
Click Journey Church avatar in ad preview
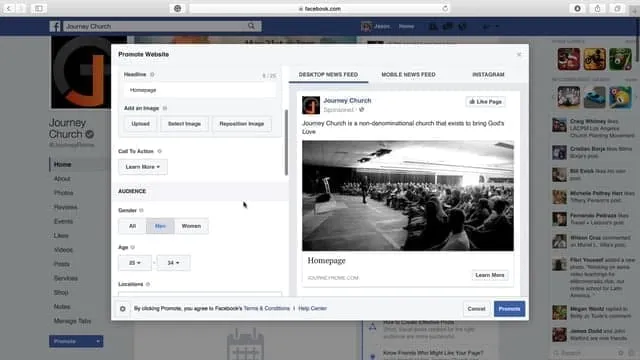coord(311,105)
